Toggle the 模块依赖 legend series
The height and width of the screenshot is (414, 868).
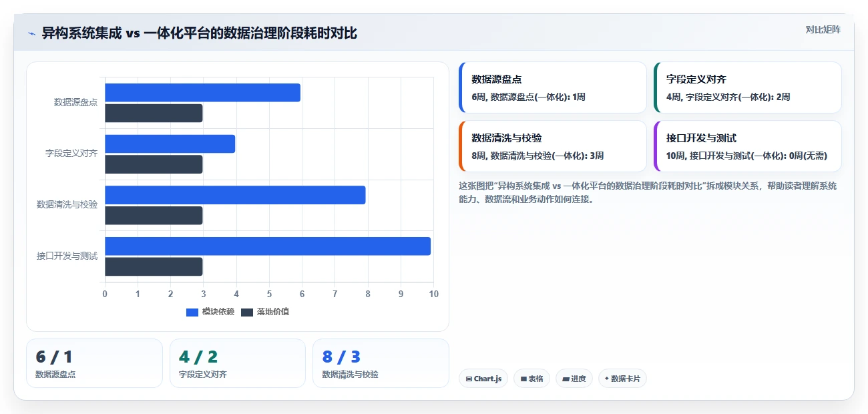tap(210, 312)
